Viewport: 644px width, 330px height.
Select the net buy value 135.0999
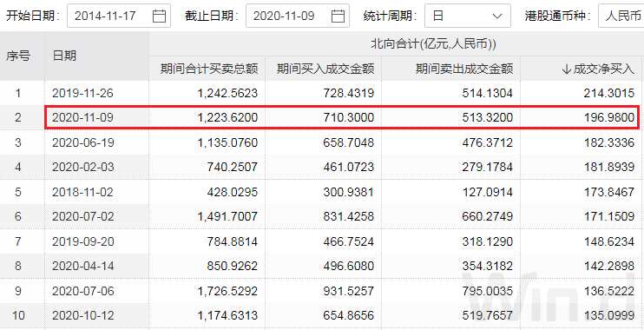point(609,315)
